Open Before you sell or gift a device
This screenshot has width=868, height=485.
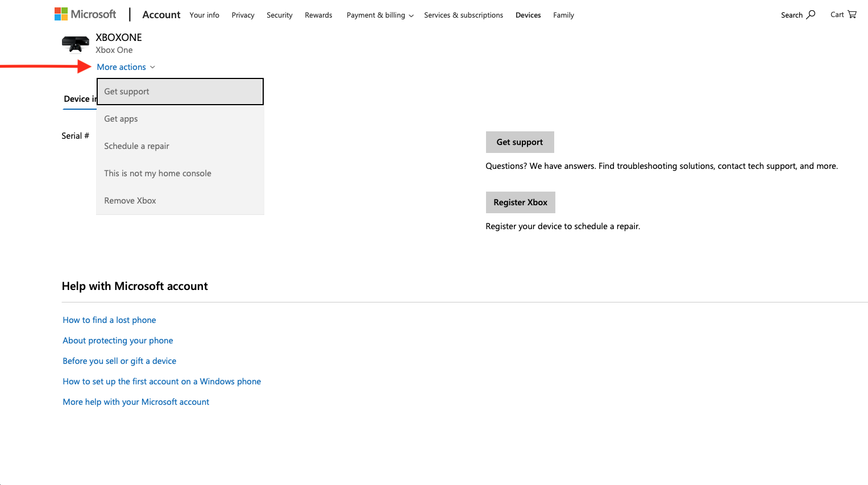coord(119,361)
